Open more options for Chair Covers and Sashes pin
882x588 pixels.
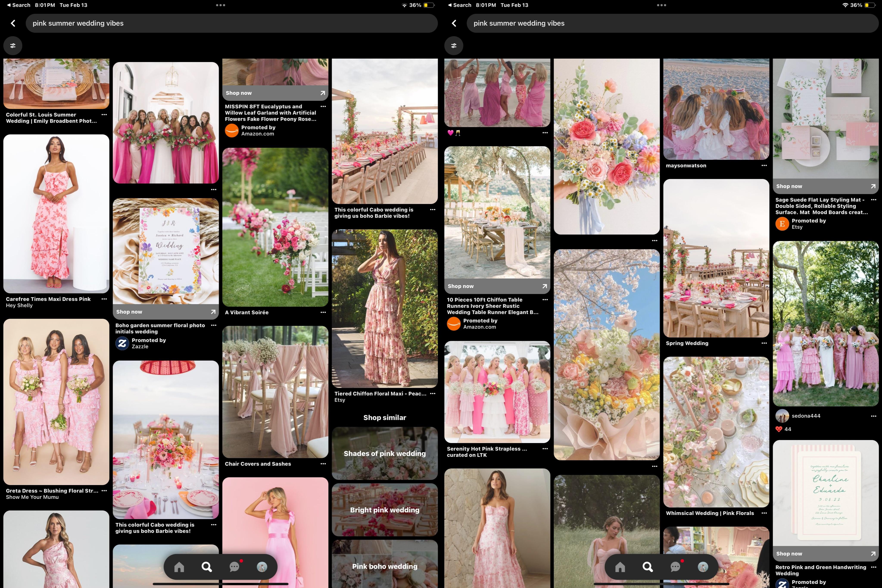(x=323, y=464)
